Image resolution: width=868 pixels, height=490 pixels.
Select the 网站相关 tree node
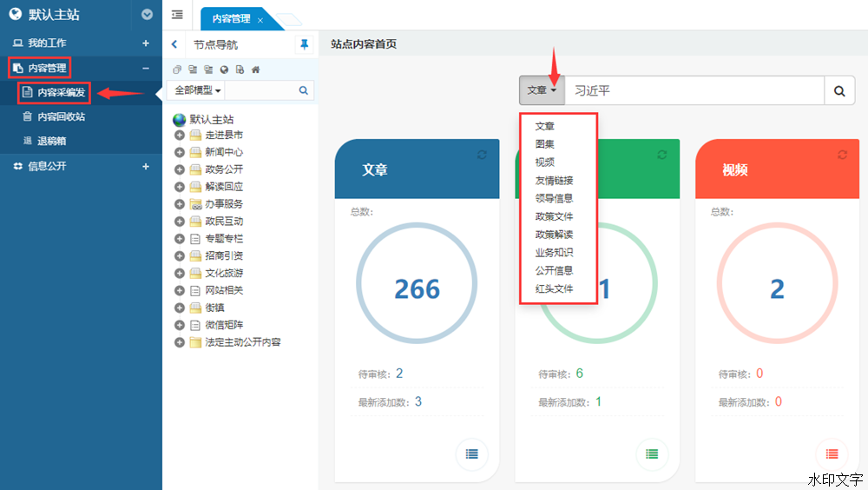224,290
